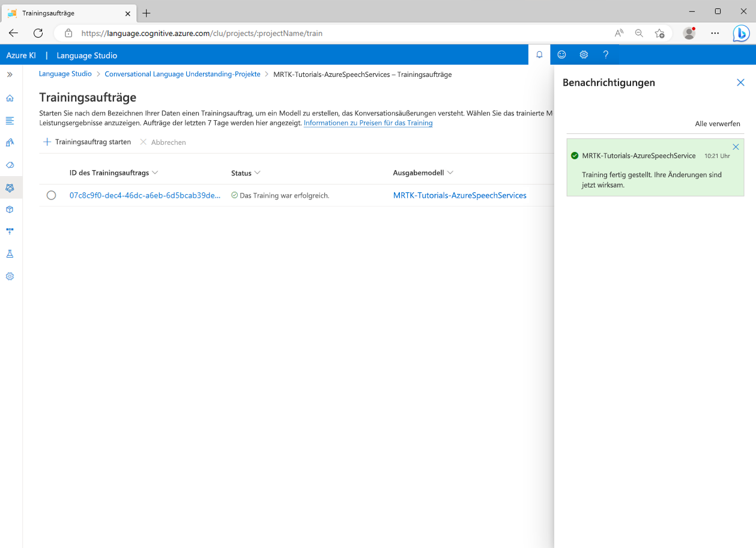The height and width of the screenshot is (548, 756).
Task: Click notification title MRTK-Tutorials-AzureSpeechService
Action: [x=639, y=156]
